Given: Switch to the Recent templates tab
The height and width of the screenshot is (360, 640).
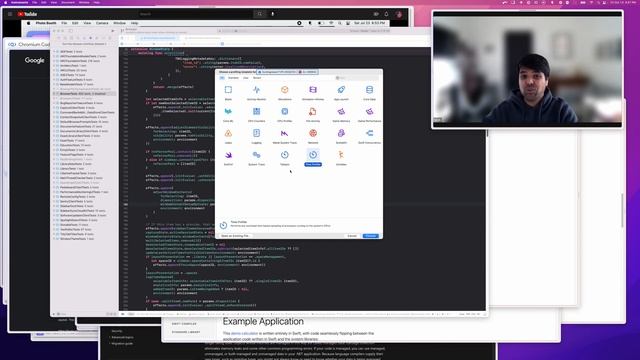Looking at the screenshot, I should 257,78.
